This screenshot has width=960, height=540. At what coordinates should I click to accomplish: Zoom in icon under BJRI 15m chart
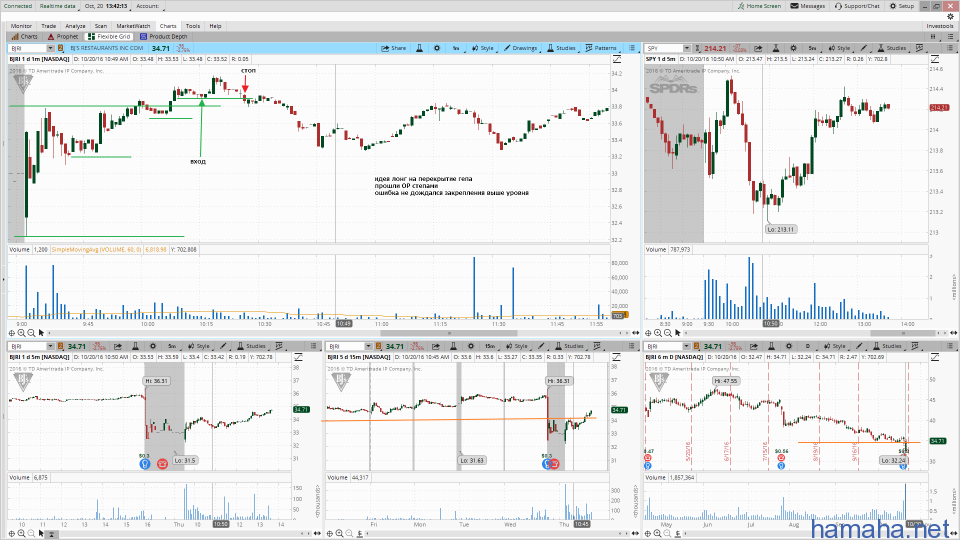pos(340,534)
